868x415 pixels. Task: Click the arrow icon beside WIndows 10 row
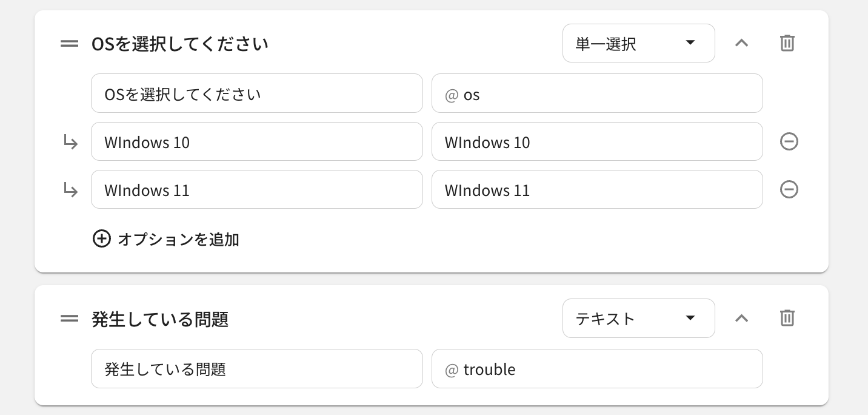(71, 142)
